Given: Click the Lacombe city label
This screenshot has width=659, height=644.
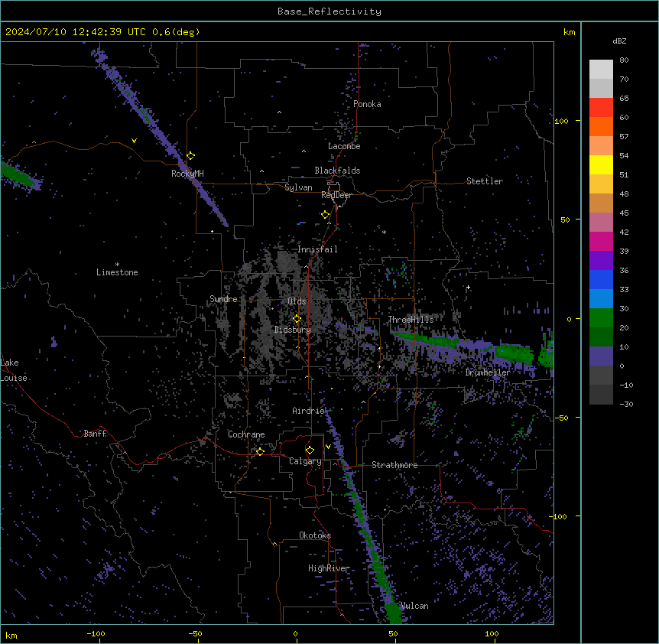Looking at the screenshot, I should click(344, 146).
